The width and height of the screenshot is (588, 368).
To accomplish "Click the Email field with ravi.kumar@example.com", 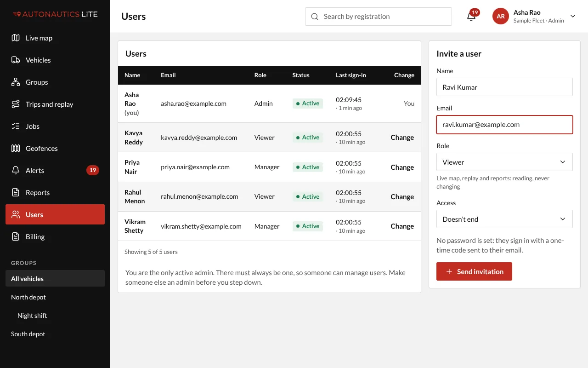I will 504,125.
